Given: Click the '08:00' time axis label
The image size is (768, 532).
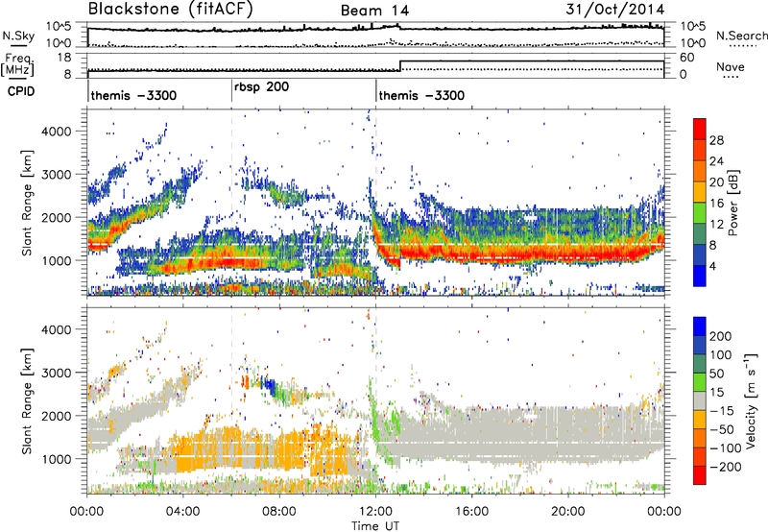Looking at the screenshot, I should click(x=279, y=512).
